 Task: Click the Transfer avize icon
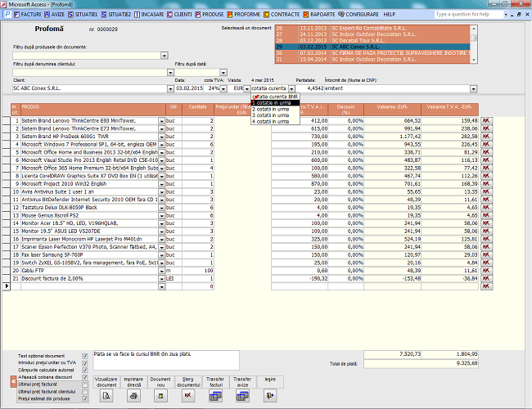(x=242, y=395)
